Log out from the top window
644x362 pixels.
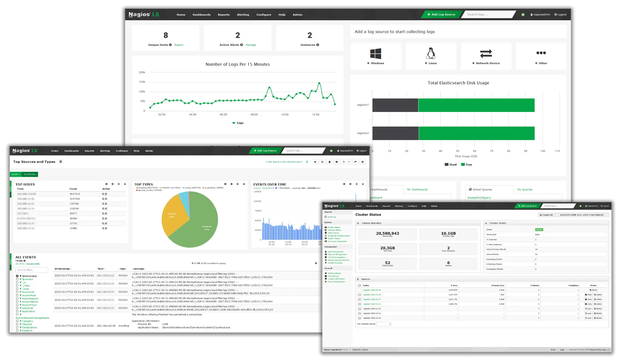click(560, 15)
